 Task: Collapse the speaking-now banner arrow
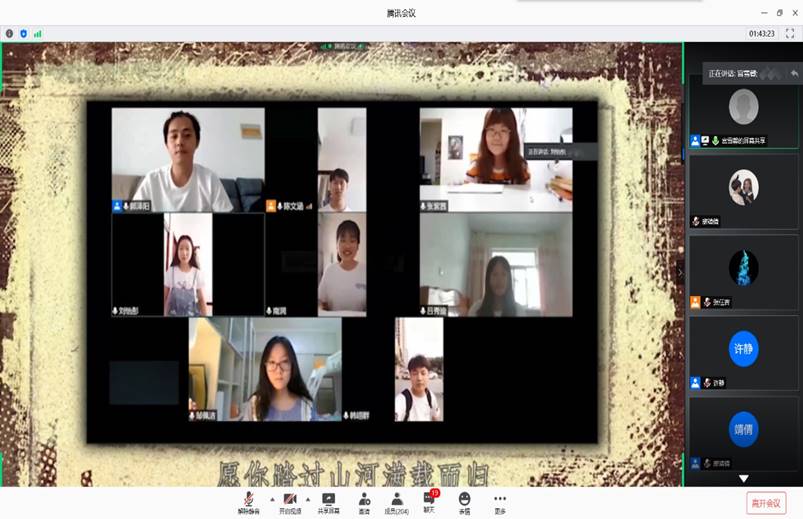point(793,73)
